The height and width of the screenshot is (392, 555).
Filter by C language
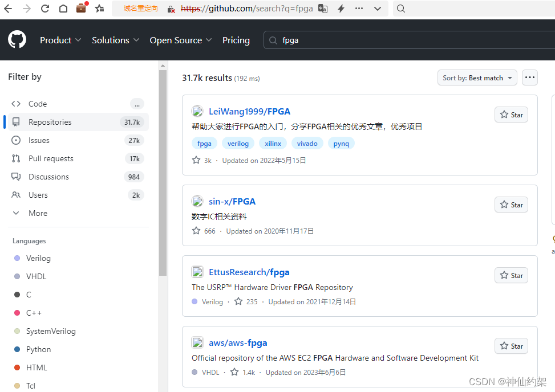(x=29, y=295)
